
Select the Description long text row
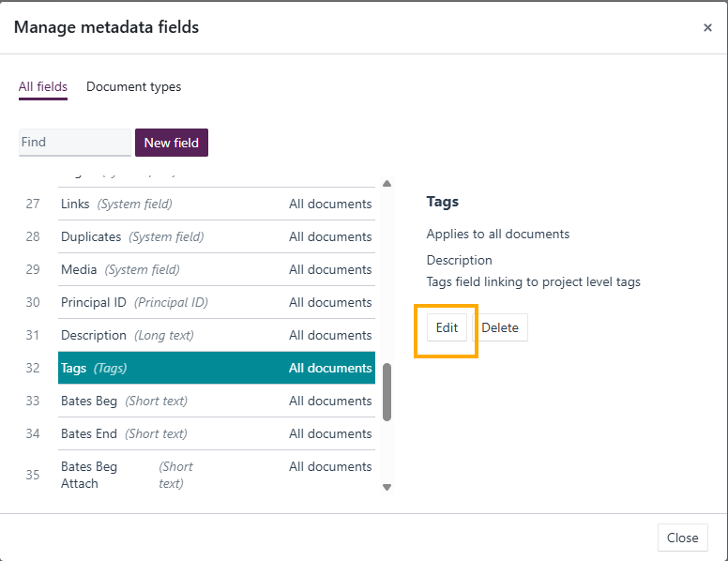[x=217, y=335]
